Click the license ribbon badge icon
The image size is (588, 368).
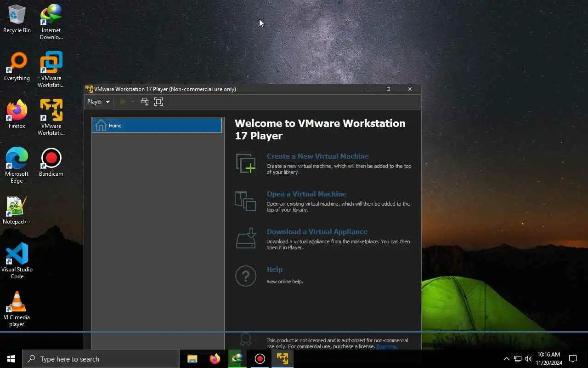[246, 339]
